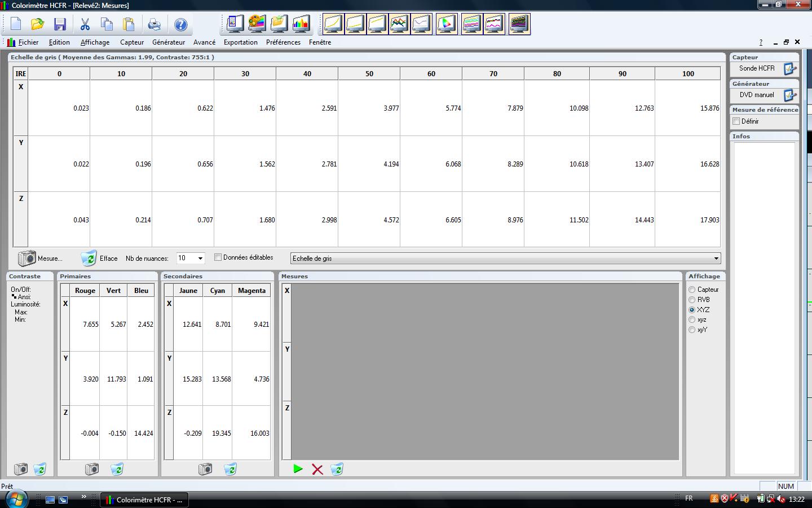This screenshot has height=508, width=812.
Task: Open the Avancé menu
Action: pos(204,42)
